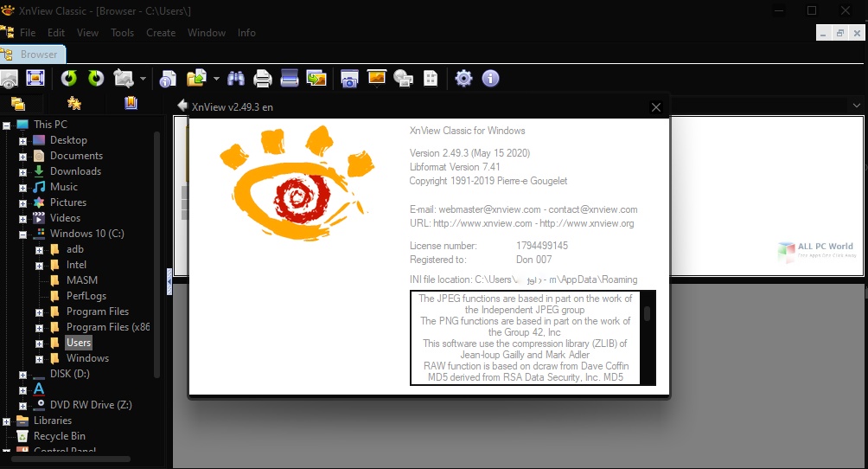868x469 pixels.
Task: Open the Info menu
Action: [x=246, y=33]
